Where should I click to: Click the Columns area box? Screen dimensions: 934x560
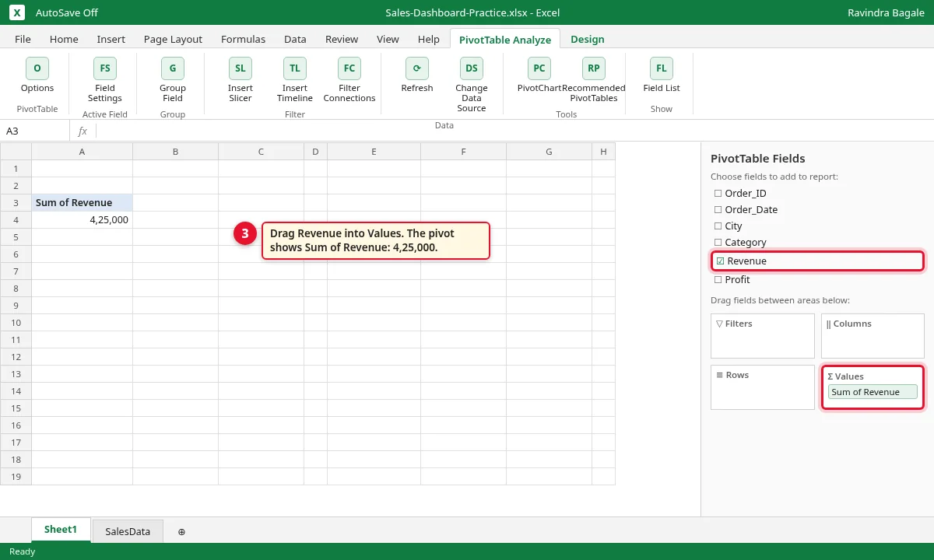tap(873, 336)
